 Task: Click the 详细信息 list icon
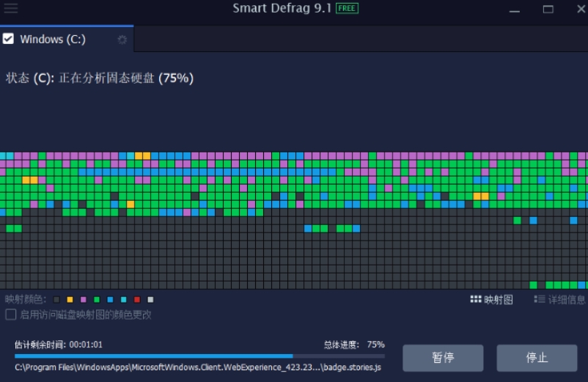(540, 299)
